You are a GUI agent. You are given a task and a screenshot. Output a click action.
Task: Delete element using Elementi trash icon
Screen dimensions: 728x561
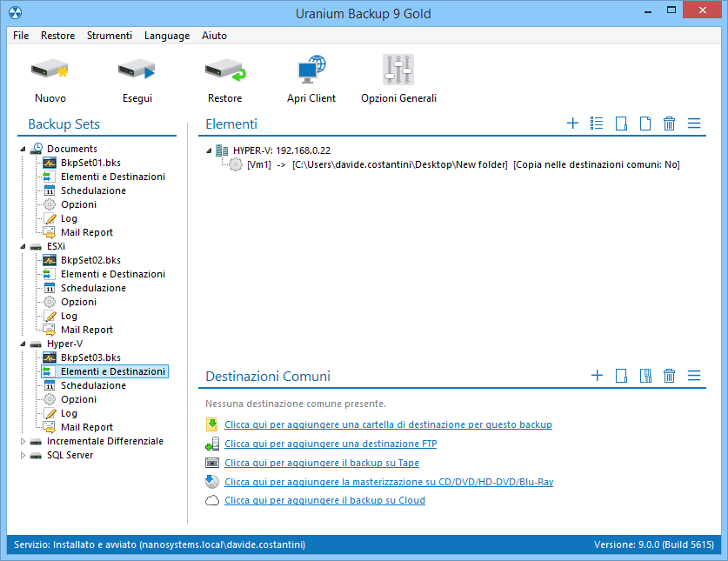tap(669, 124)
